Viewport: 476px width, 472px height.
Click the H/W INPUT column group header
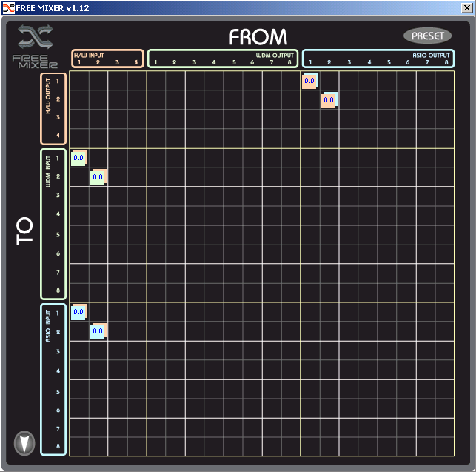pyautogui.click(x=89, y=56)
